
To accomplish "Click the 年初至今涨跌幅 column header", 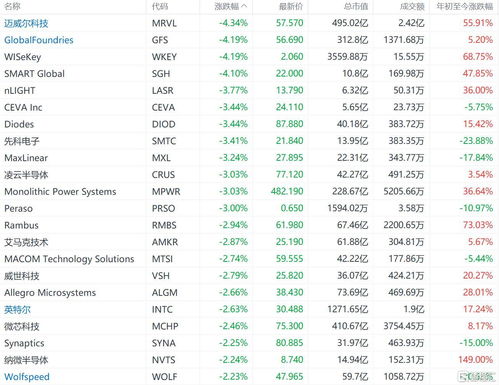I will [x=465, y=6].
